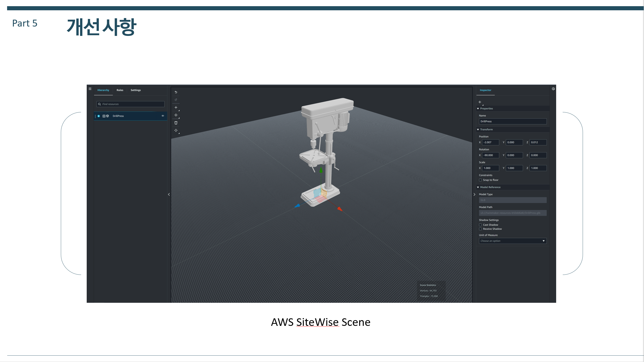Image resolution: width=644 pixels, height=362 pixels.
Task: Switch to the Rules tab
Action: click(x=120, y=90)
